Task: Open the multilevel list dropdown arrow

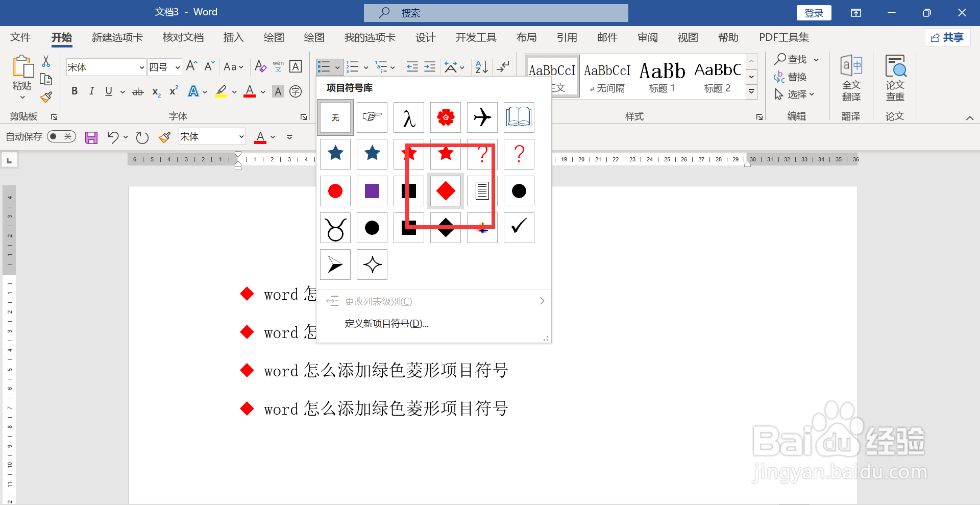Action: [393, 67]
